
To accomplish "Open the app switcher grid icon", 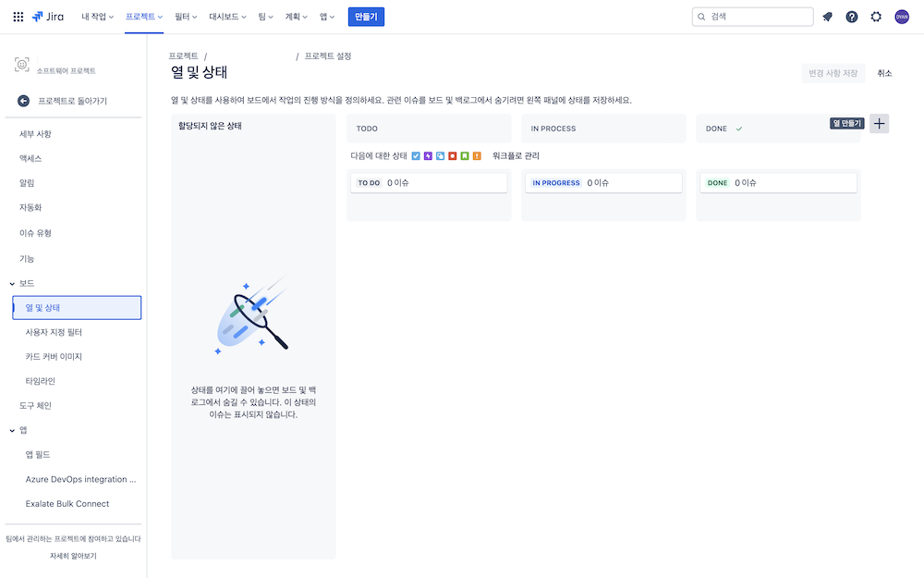I will point(18,17).
